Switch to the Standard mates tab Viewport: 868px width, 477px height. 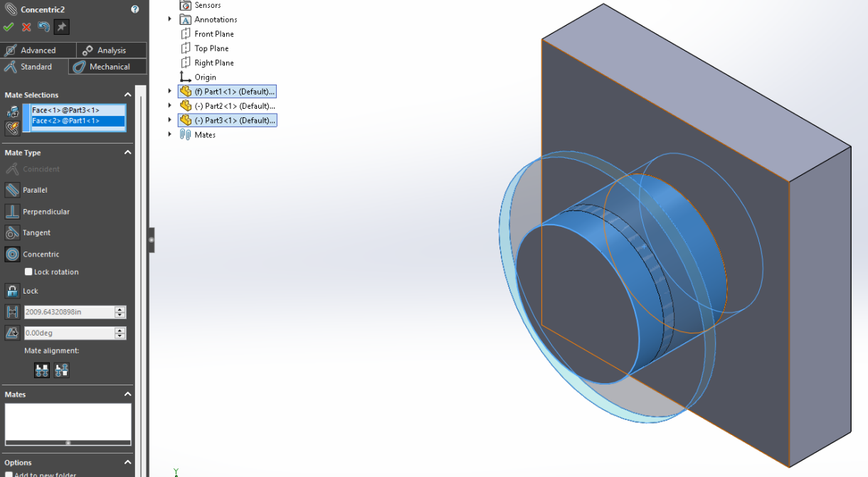point(36,67)
